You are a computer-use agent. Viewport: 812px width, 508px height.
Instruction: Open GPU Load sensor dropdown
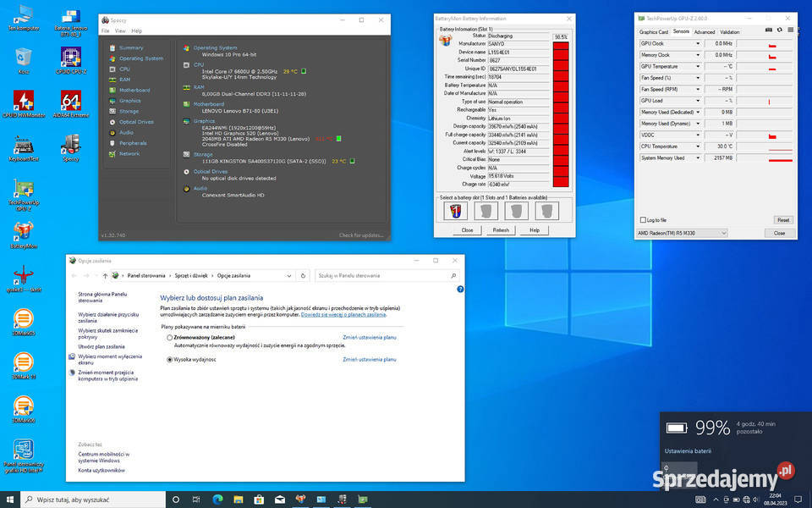(x=698, y=101)
